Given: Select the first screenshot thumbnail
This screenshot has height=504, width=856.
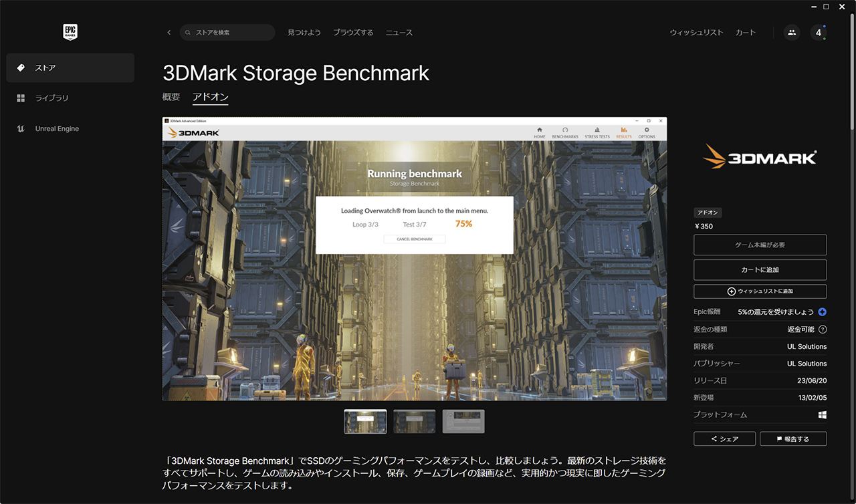Looking at the screenshot, I should coord(365,422).
